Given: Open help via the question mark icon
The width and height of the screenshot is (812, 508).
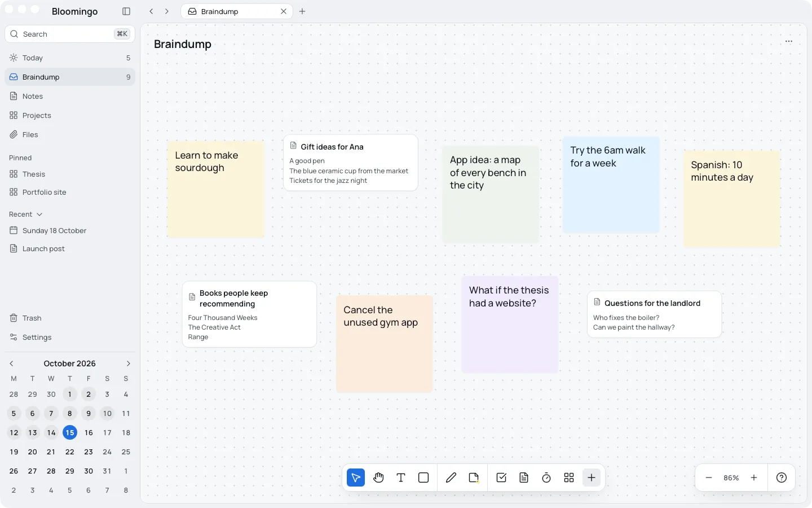Looking at the screenshot, I should [x=782, y=478].
